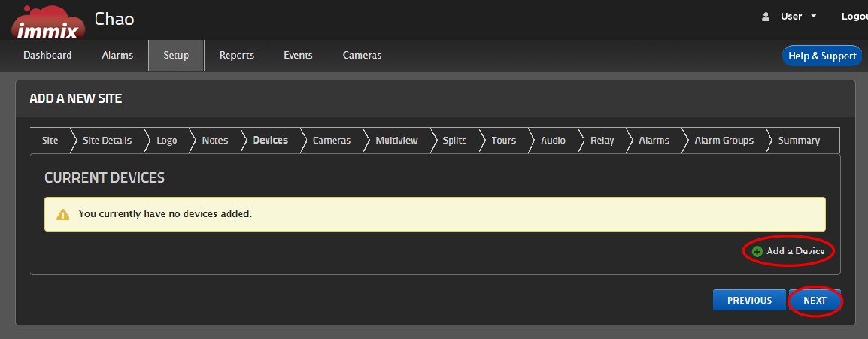Click the Add a Device link

(795, 251)
